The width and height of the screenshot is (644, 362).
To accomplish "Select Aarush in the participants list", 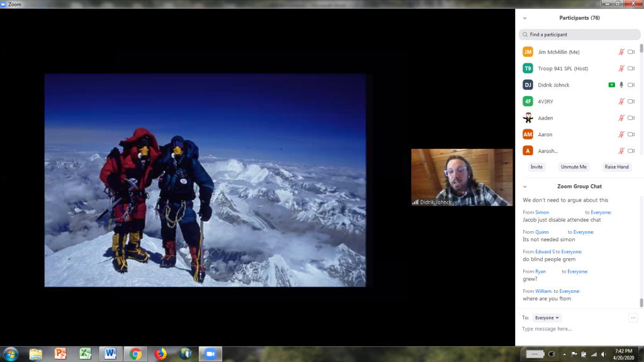I will pos(548,151).
